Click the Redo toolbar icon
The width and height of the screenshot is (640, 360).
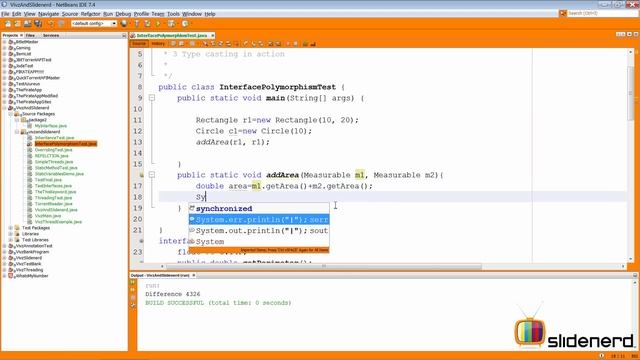point(61,24)
